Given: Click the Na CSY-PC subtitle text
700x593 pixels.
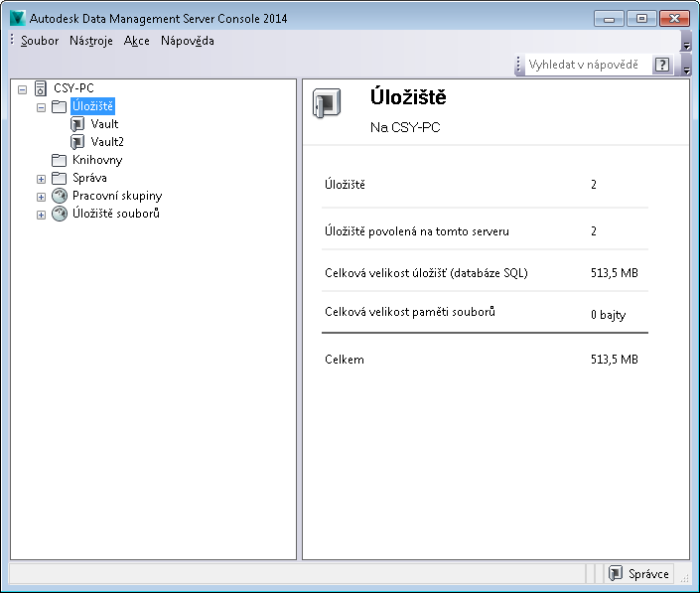Looking at the screenshot, I should click(405, 128).
